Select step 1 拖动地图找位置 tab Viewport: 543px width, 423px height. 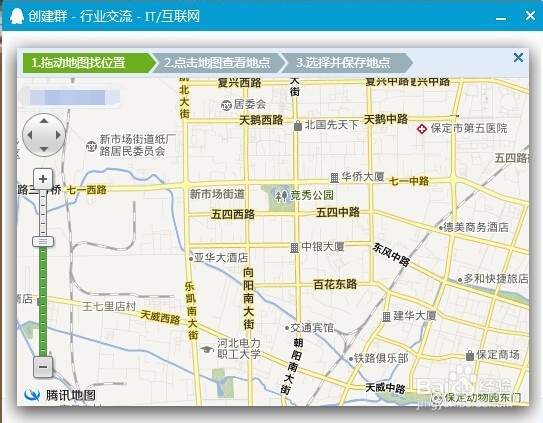tap(89, 63)
